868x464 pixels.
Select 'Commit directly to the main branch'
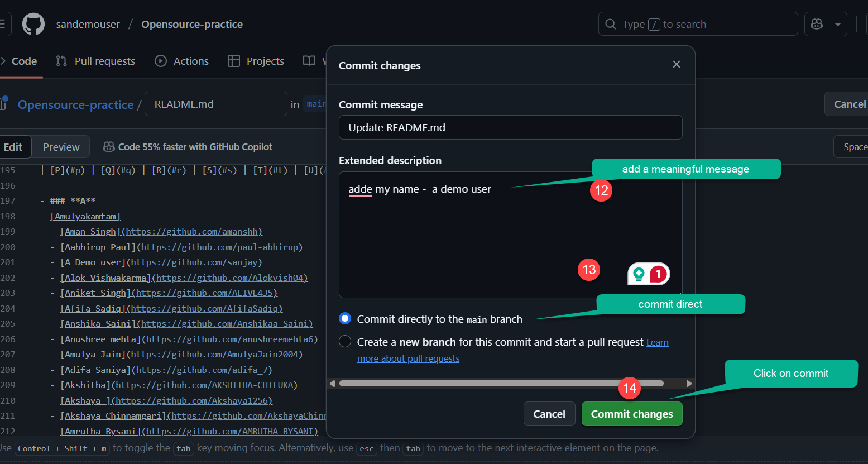344,318
